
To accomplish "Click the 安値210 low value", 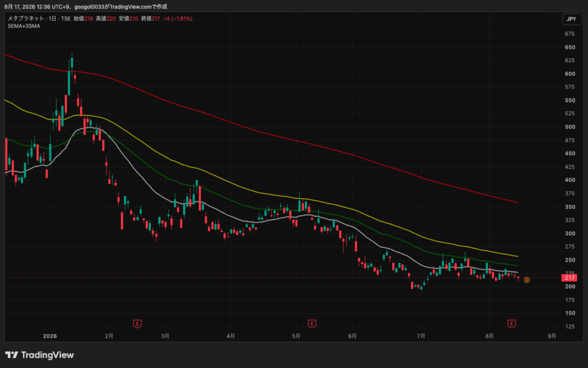I will pyautogui.click(x=128, y=18).
